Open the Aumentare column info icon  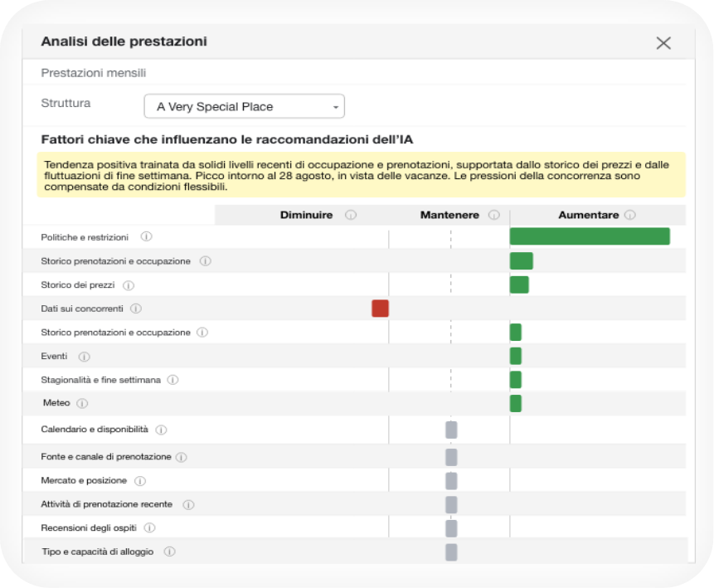coord(629,215)
